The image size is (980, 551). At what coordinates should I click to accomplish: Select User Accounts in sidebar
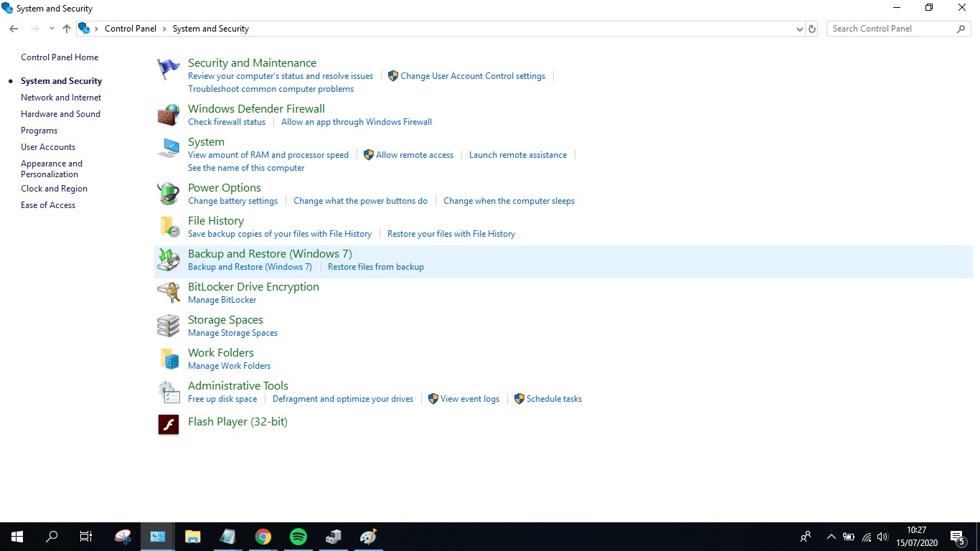click(x=48, y=147)
